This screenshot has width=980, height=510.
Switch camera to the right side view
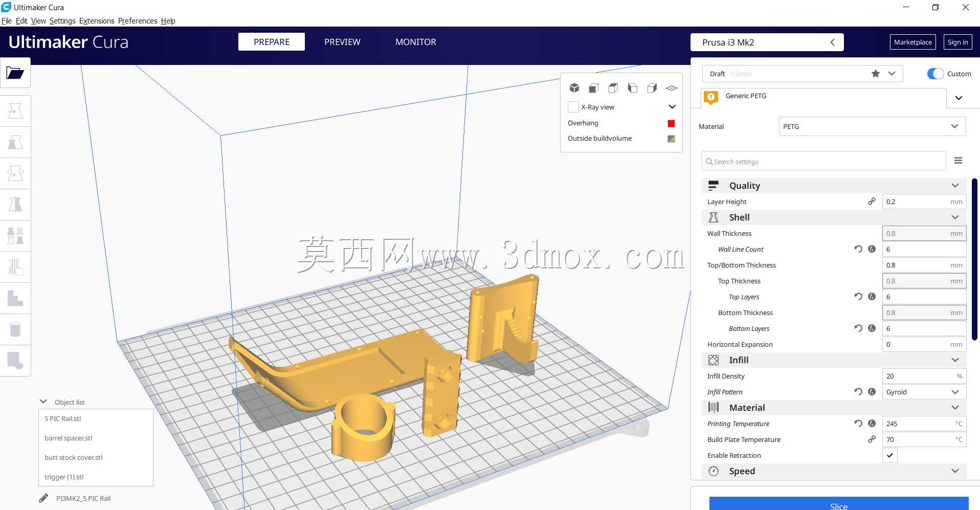point(652,88)
